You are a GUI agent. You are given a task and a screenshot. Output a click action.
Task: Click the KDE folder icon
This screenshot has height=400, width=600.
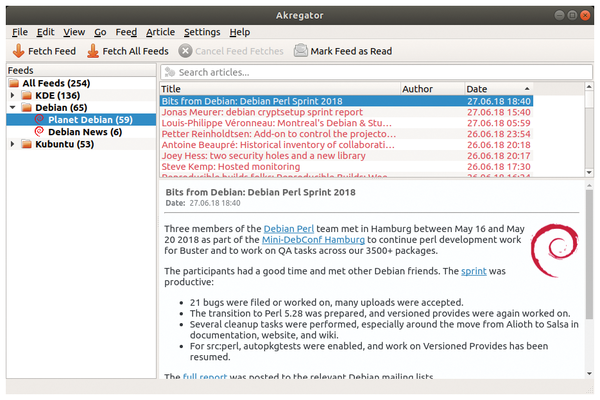tap(26, 95)
